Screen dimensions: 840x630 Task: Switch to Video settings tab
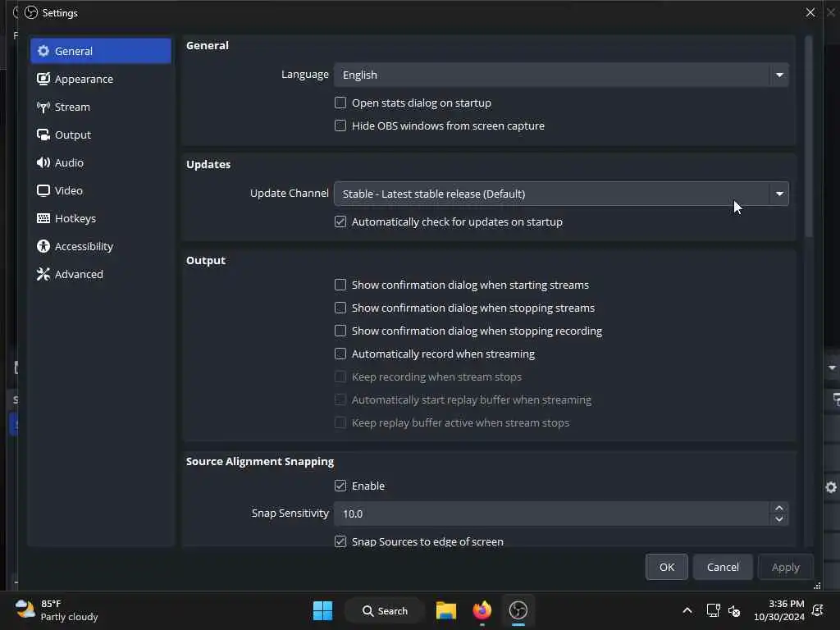[101, 190]
